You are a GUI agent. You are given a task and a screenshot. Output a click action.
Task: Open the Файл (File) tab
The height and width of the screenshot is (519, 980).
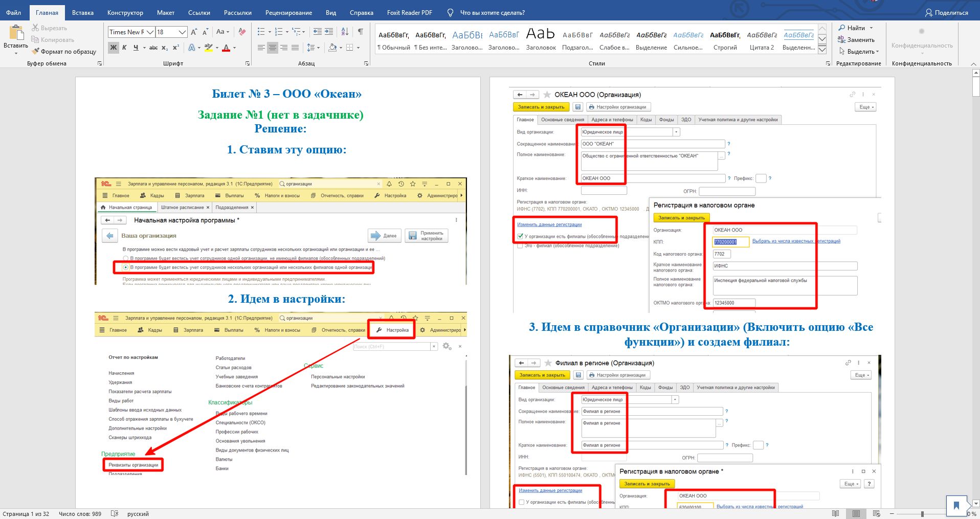(x=13, y=13)
